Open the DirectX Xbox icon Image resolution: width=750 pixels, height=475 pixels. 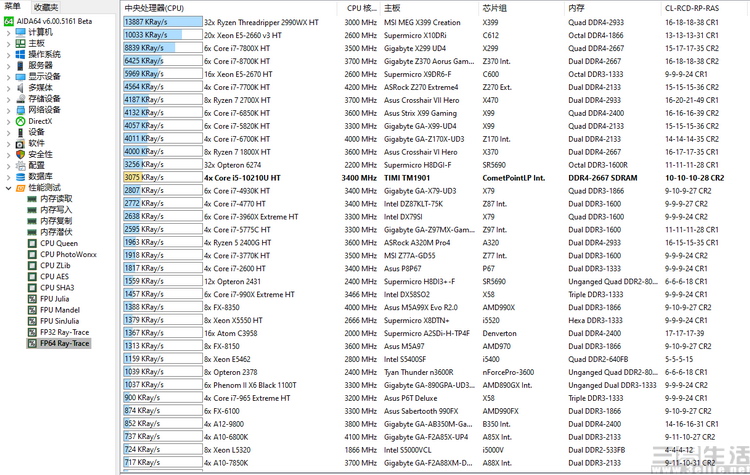(20, 121)
